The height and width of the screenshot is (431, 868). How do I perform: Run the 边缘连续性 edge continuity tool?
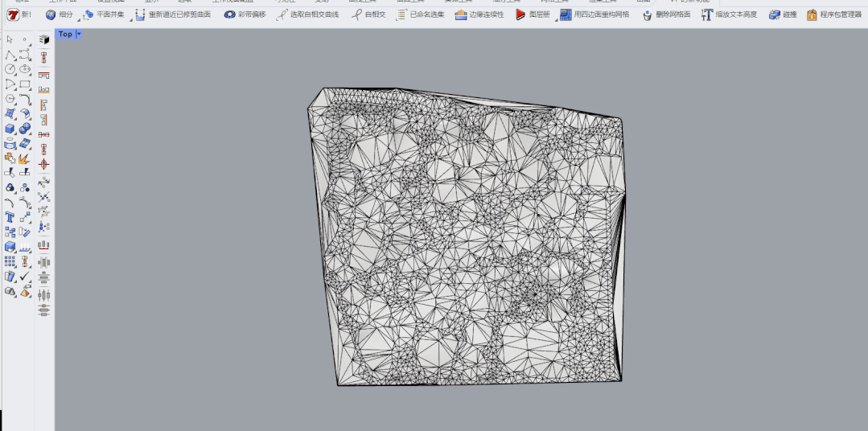pos(479,14)
